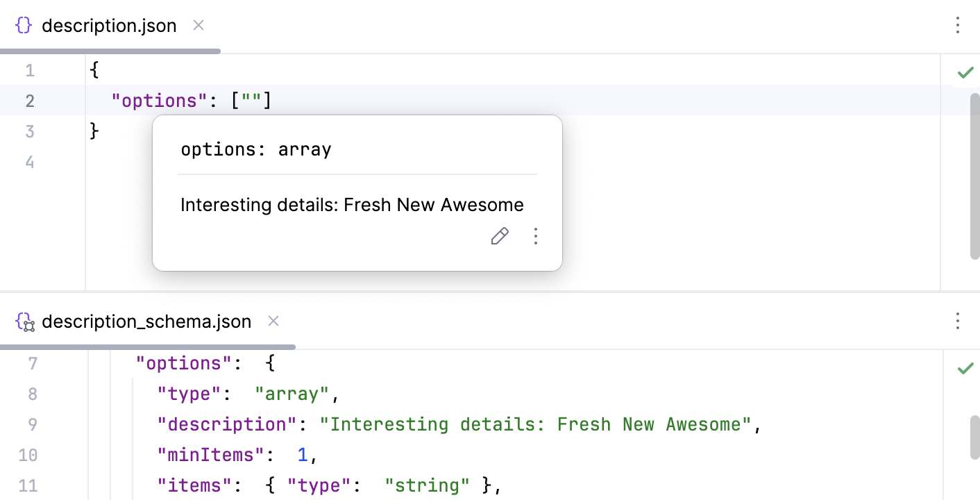Close the description_schema.json tab
The width and height of the screenshot is (980, 500).
click(x=273, y=321)
